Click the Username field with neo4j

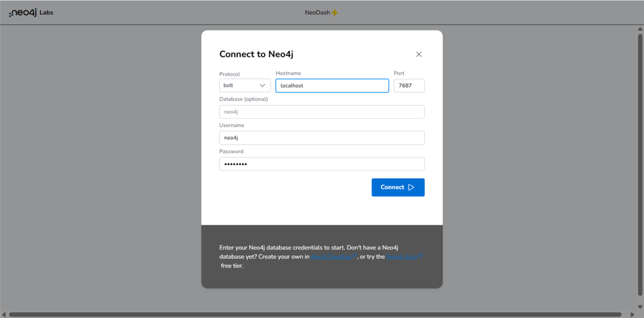tap(322, 138)
